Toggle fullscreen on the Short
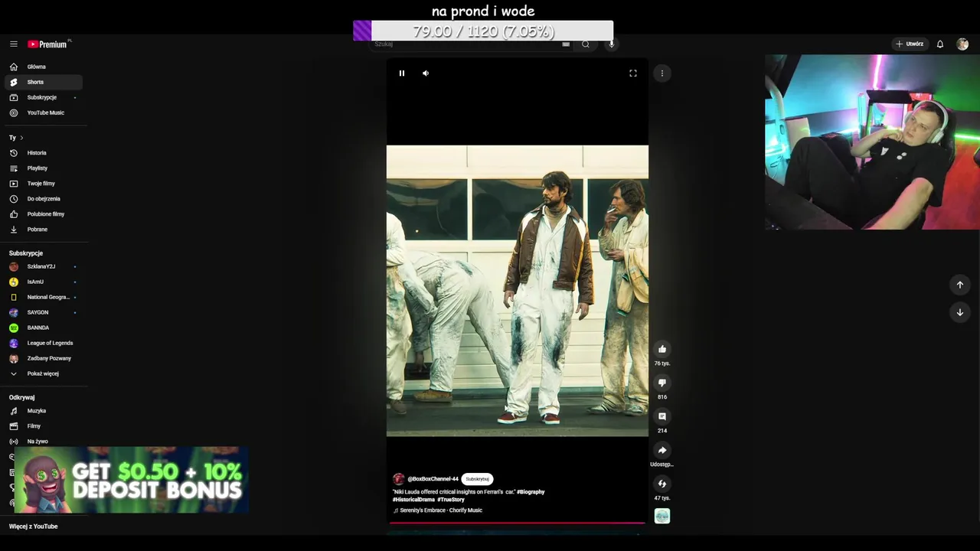The image size is (980, 551). pos(633,73)
